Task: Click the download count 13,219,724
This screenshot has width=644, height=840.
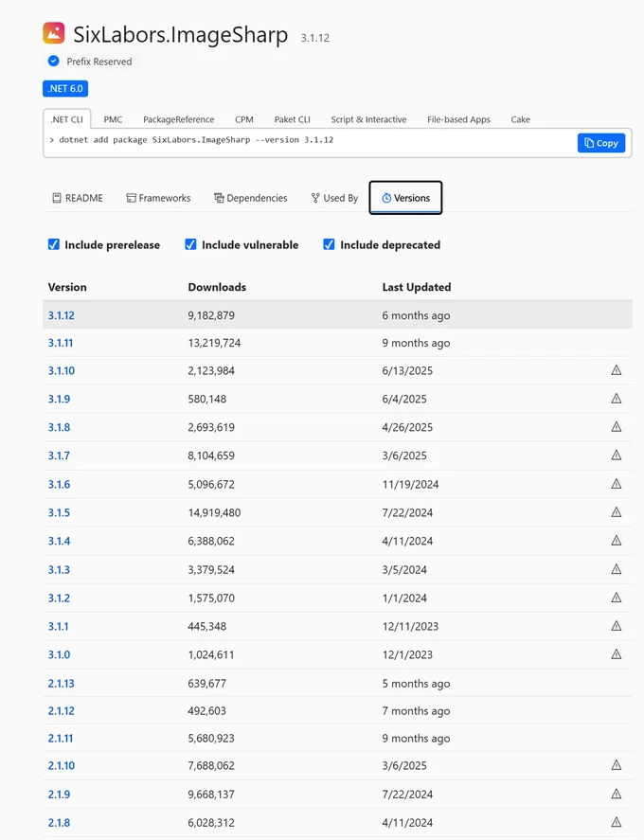Action: (x=214, y=343)
